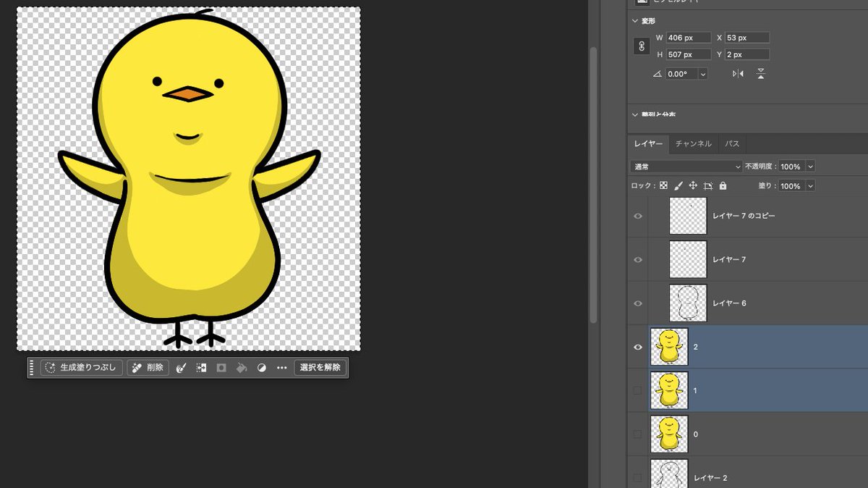Open the 通常 blend mode dropdown

click(x=686, y=167)
